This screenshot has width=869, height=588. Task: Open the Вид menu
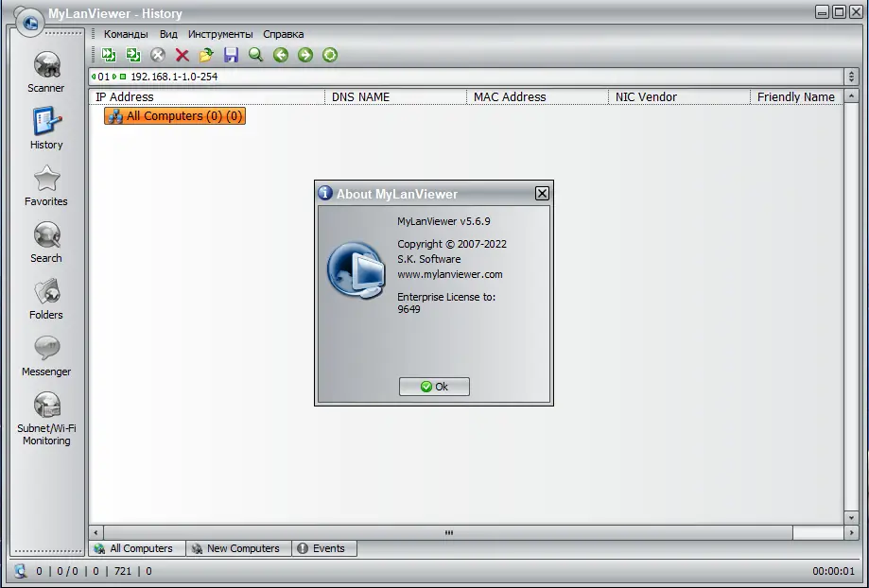[168, 34]
